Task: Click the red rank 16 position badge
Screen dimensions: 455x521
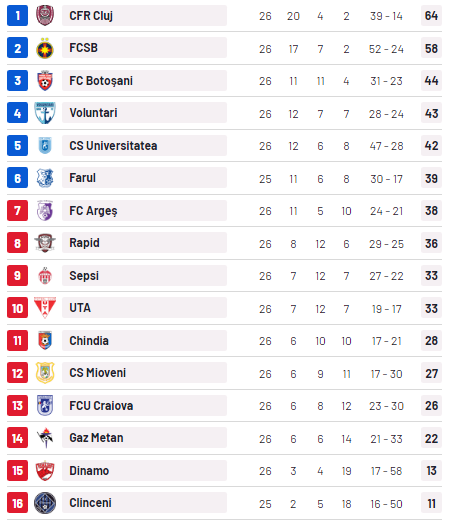Action: click(17, 503)
